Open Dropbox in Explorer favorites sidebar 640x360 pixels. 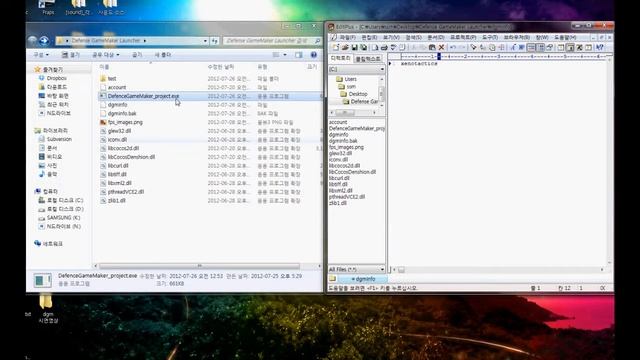pyautogui.click(x=56, y=78)
